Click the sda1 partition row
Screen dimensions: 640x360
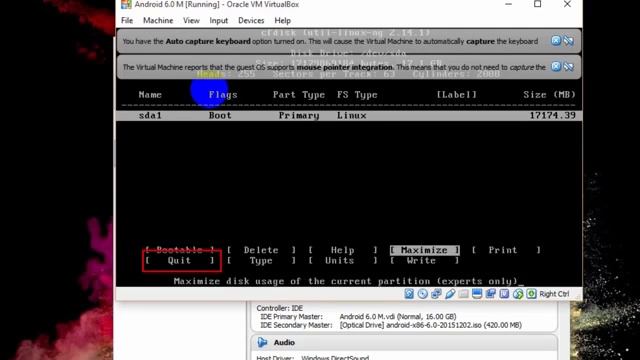[349, 116]
